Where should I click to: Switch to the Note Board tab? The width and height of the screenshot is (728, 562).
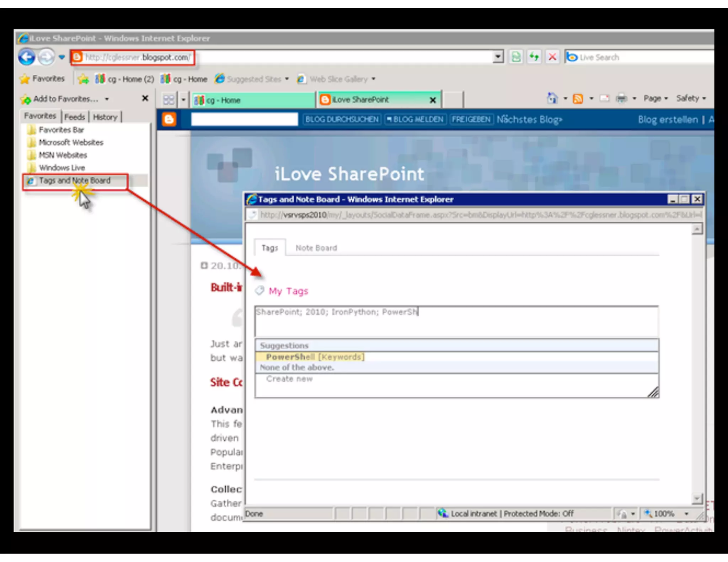[316, 248]
